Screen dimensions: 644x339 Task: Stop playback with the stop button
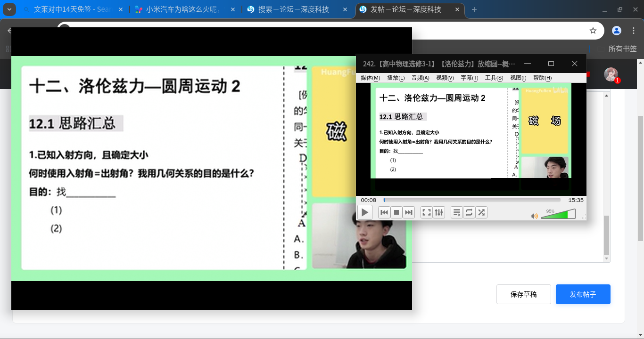coord(396,212)
